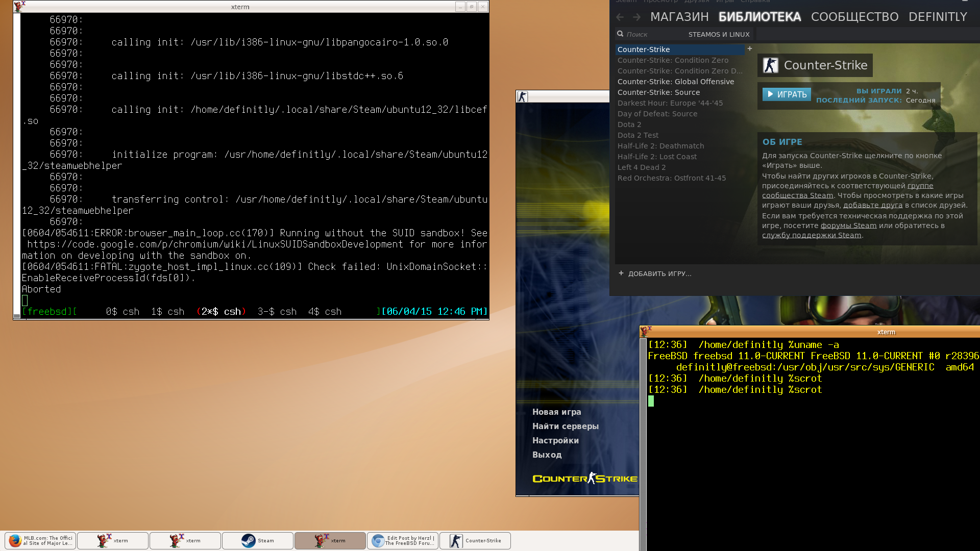Open the DEFINITLY profile tab
The width and height of the screenshot is (980, 551).
point(938,17)
